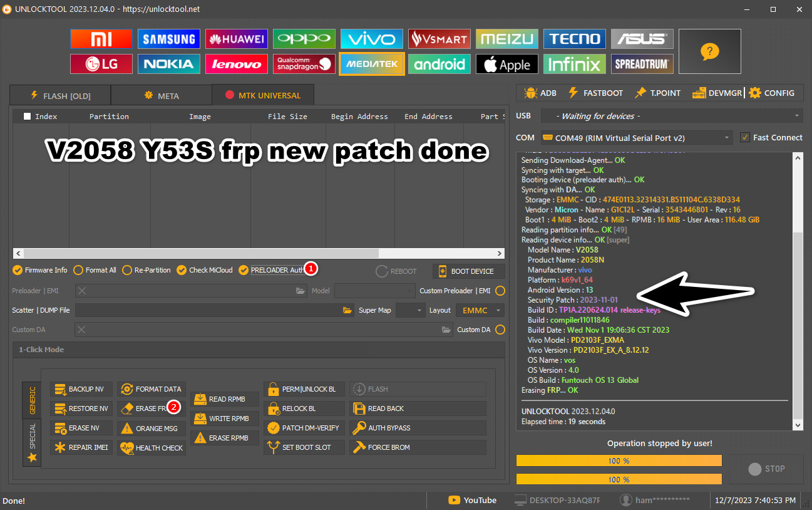This screenshot has width=812, height=510.
Task: Select the Tecno brand icon
Action: [575, 39]
